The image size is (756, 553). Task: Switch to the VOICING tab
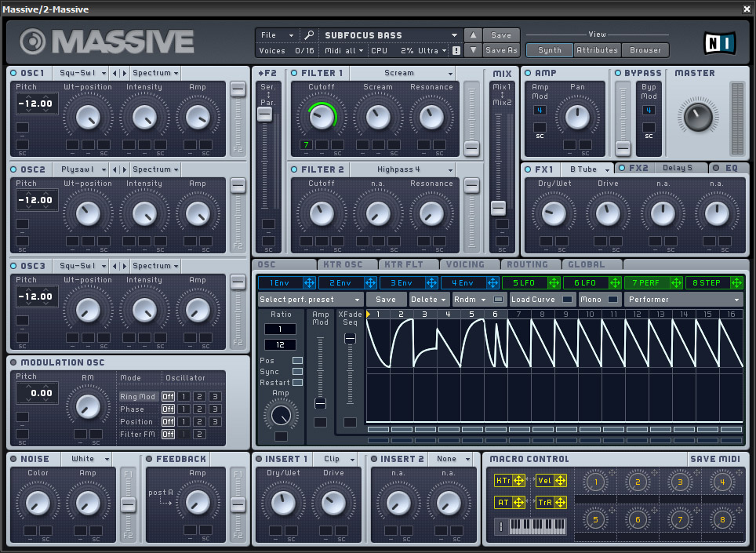465,264
